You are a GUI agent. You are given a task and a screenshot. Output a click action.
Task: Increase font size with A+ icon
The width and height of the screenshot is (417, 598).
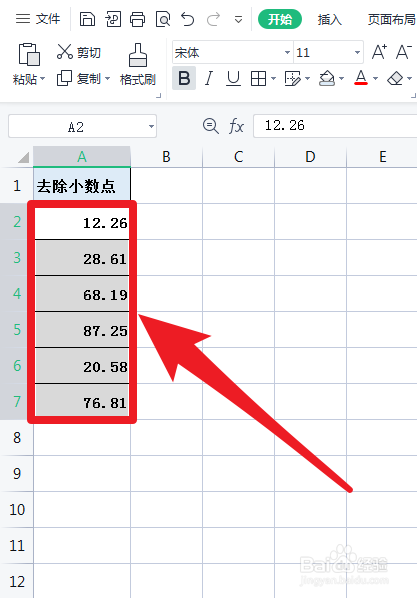[379, 52]
